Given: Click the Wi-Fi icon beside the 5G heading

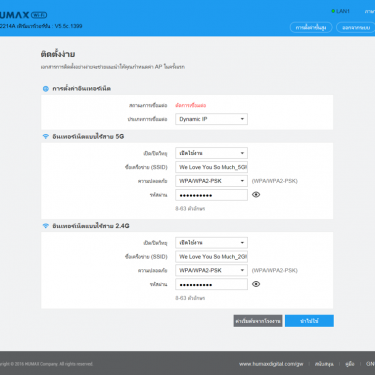Looking at the screenshot, I should coord(46,136).
